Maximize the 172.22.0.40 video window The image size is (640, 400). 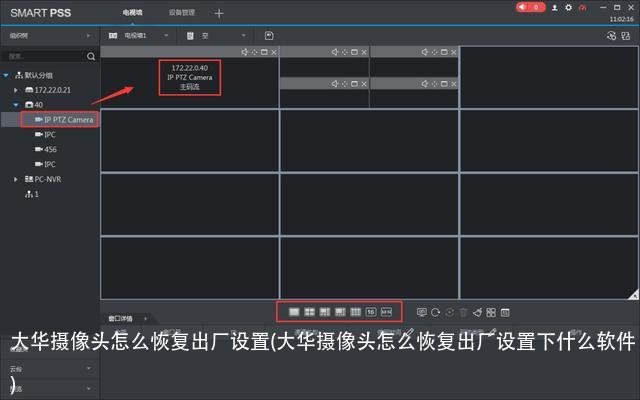(264, 52)
